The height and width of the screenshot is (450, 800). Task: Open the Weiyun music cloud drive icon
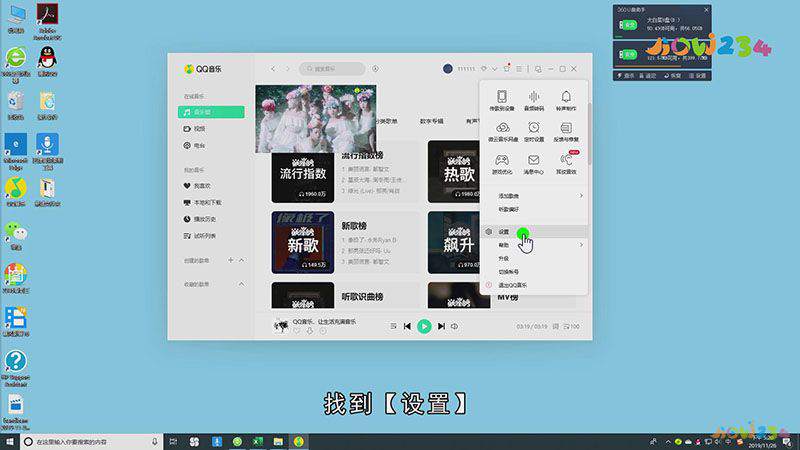click(x=503, y=131)
